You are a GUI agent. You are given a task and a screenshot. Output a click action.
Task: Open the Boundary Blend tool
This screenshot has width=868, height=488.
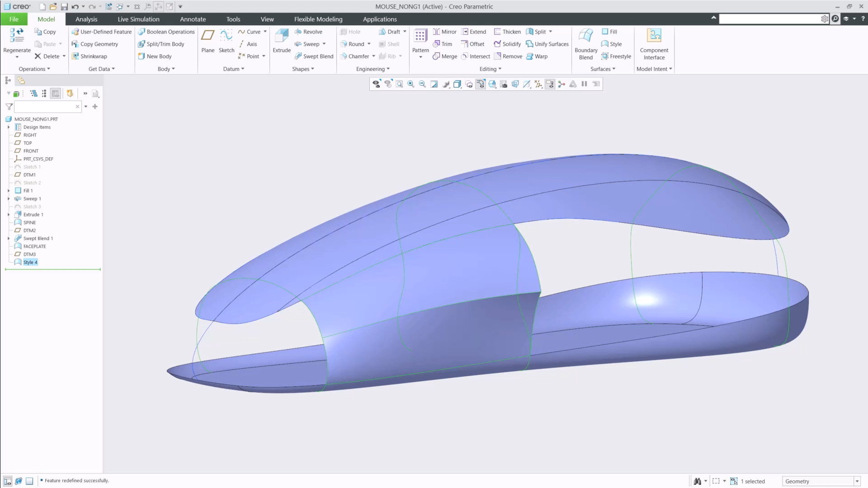tap(586, 44)
